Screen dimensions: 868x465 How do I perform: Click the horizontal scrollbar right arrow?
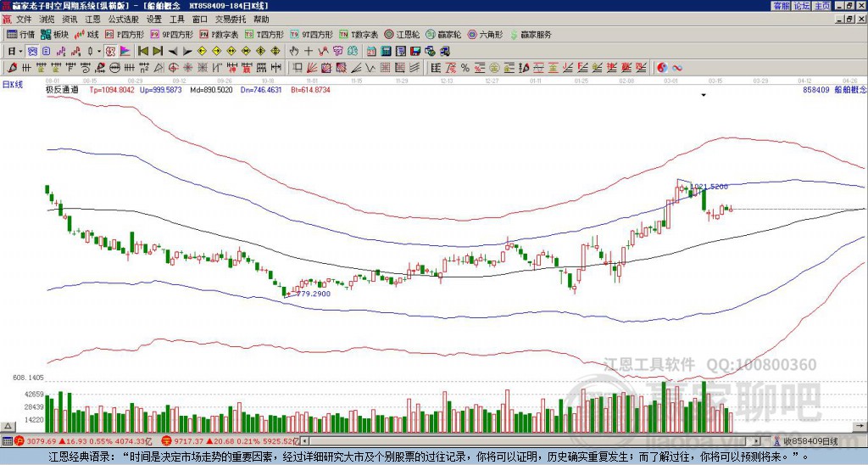[757, 441]
